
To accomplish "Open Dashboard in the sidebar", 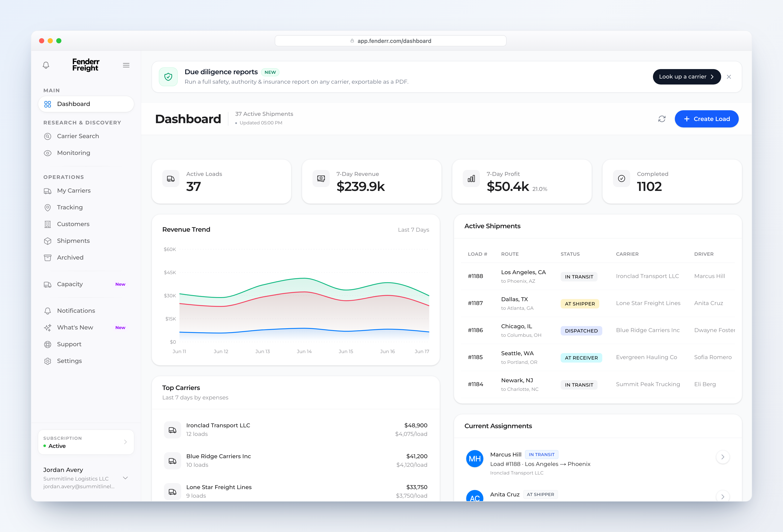I will point(86,104).
